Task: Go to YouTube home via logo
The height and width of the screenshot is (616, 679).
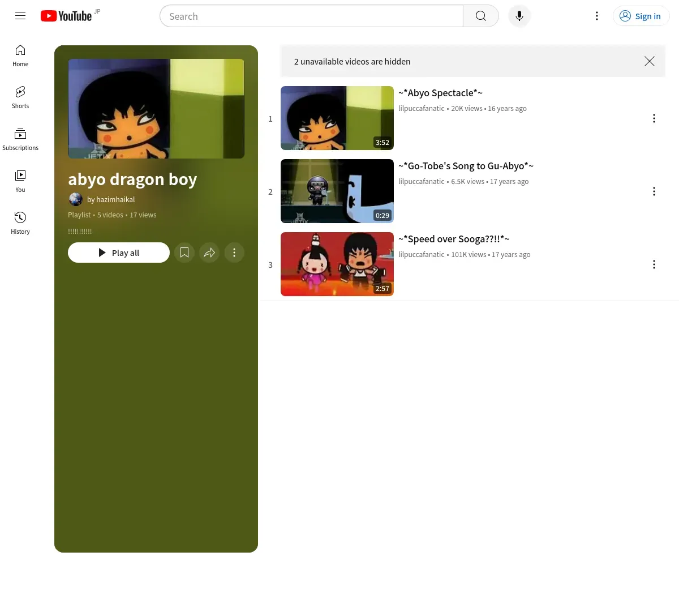Action: tap(66, 16)
